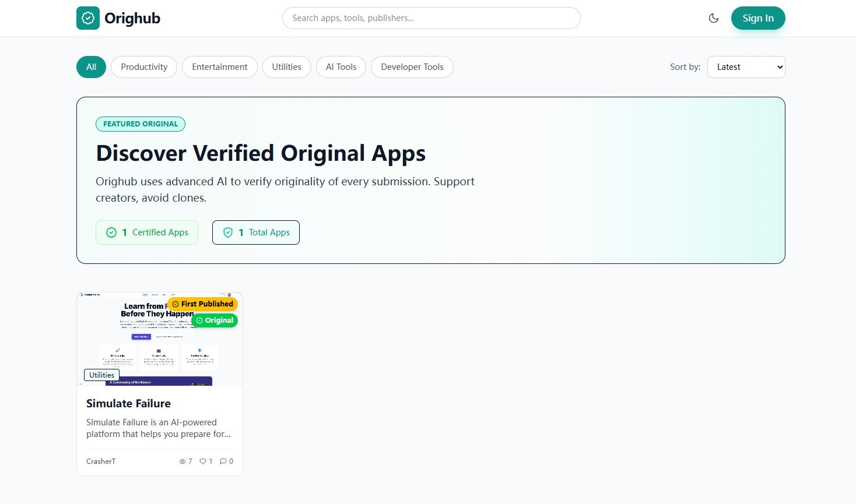Select the Developer Tools category
Viewport: 856px width, 504px height.
[412, 66]
